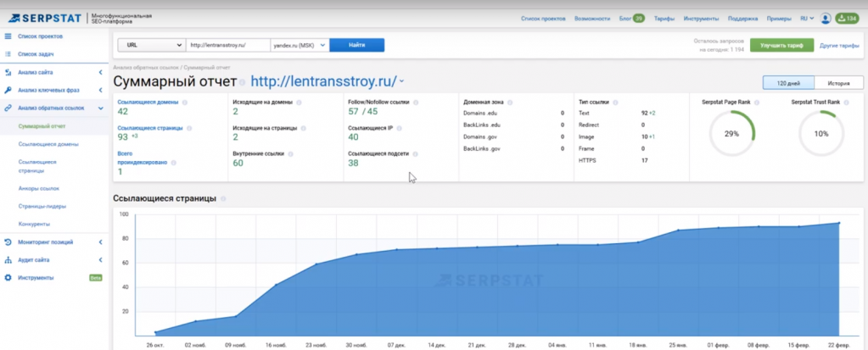Click the Список проектов sidebar icon
This screenshot has height=350, width=868.
(8, 36)
